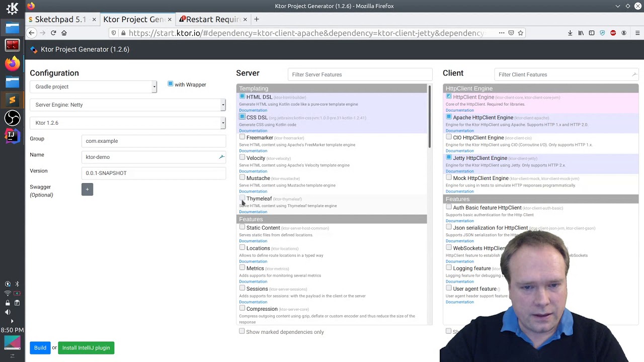Image resolution: width=644 pixels, height=362 pixels.
Task: Open the Gradle project type dropdown
Action: click(x=93, y=87)
